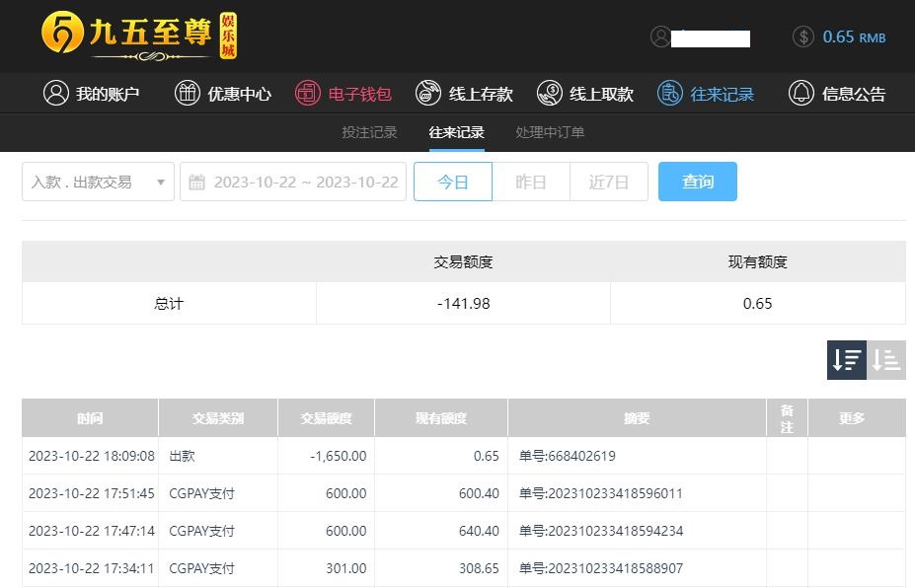Go to 线上存款 menu label
Viewport: 915px width, 588px height.
pos(481,94)
